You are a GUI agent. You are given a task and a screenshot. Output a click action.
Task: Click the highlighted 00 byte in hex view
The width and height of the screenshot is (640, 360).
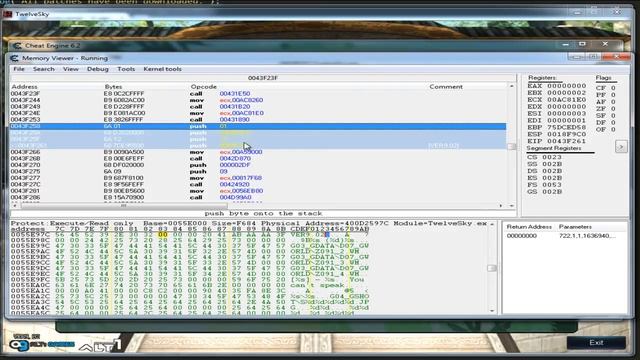tap(163, 234)
